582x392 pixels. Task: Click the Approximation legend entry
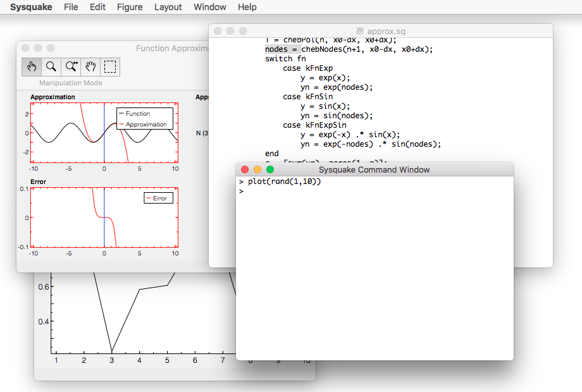(x=143, y=124)
